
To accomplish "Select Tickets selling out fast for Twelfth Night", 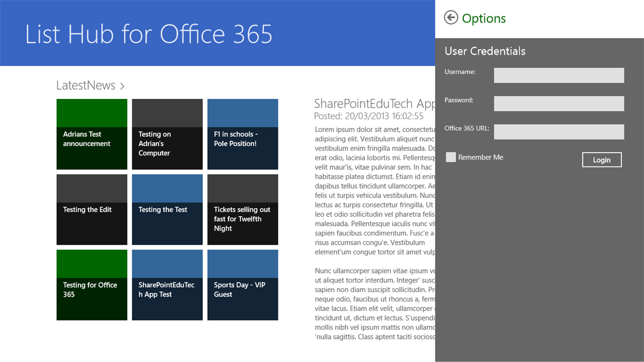I will [243, 209].
